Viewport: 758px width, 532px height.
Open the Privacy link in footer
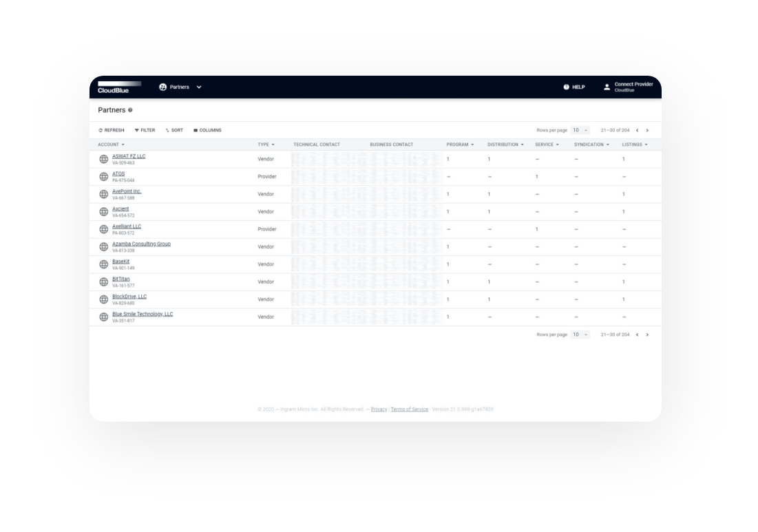point(379,409)
